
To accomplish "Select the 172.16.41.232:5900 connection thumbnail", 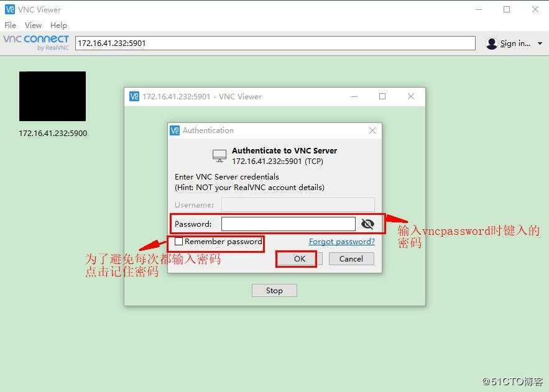I will (52, 96).
